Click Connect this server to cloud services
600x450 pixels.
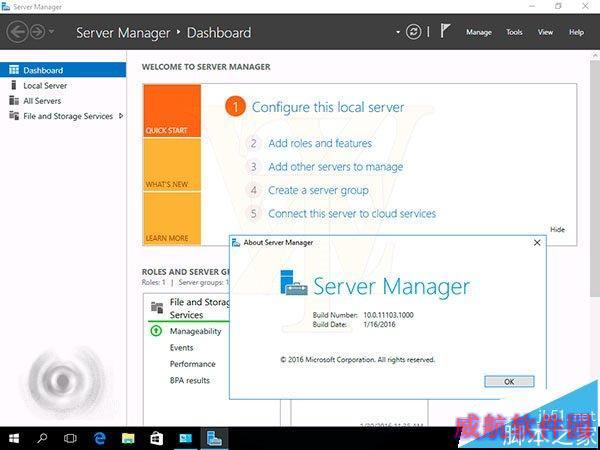tap(352, 214)
